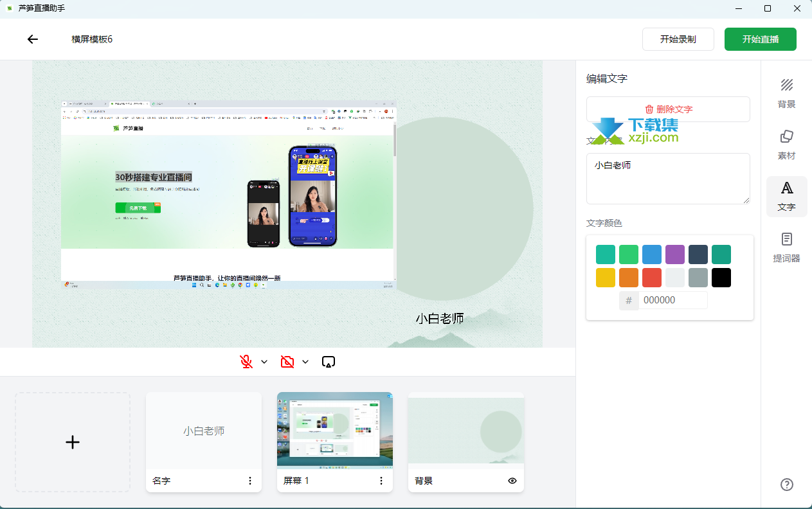812x509 pixels.
Task: Pick the purple color swatch
Action: [675, 254]
